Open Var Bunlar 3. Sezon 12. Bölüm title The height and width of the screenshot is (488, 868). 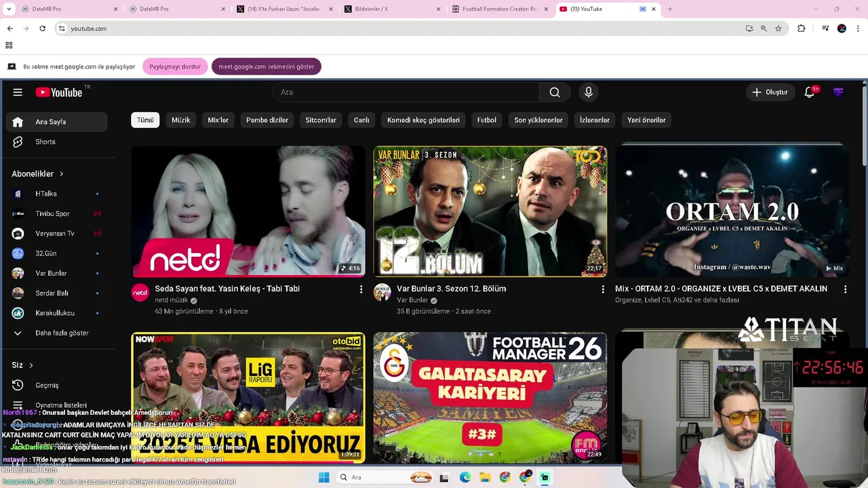point(452,289)
